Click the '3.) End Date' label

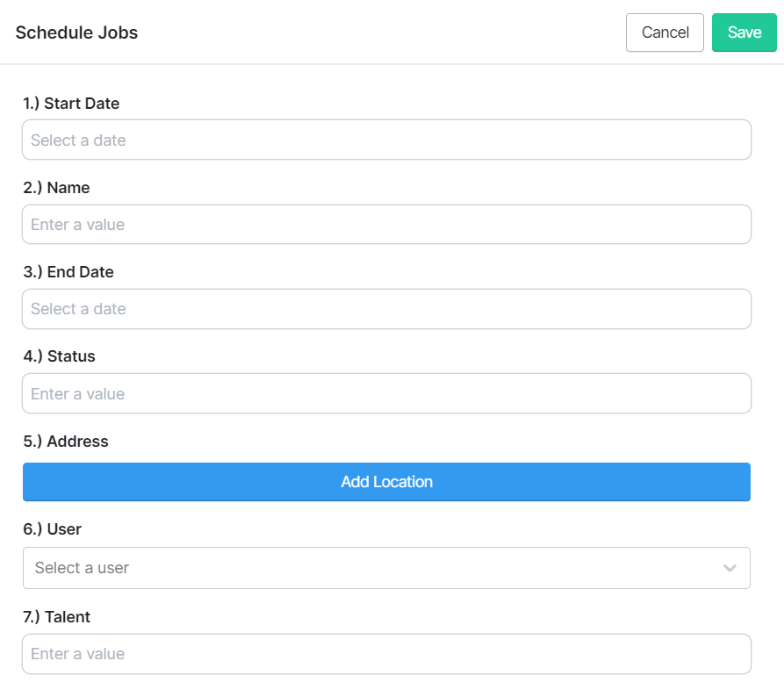pos(68,272)
